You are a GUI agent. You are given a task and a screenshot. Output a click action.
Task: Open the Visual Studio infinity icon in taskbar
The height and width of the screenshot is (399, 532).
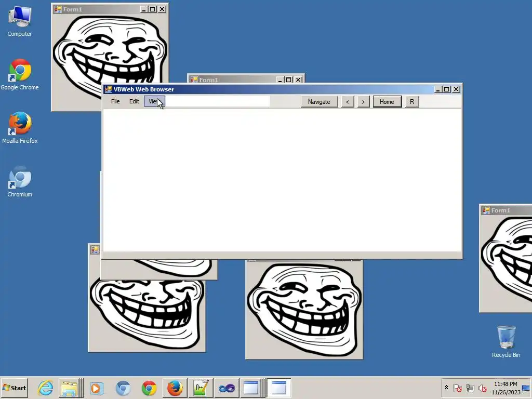pyautogui.click(x=227, y=388)
